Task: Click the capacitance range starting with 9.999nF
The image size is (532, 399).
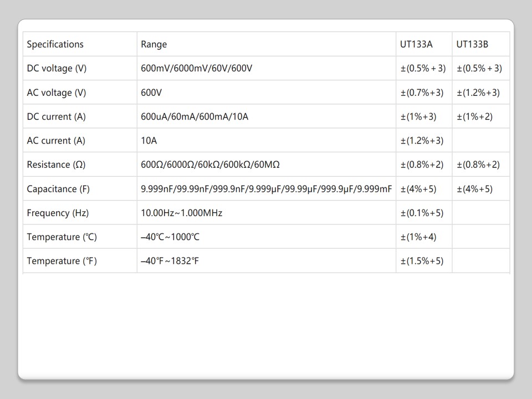Action: [x=266, y=189]
